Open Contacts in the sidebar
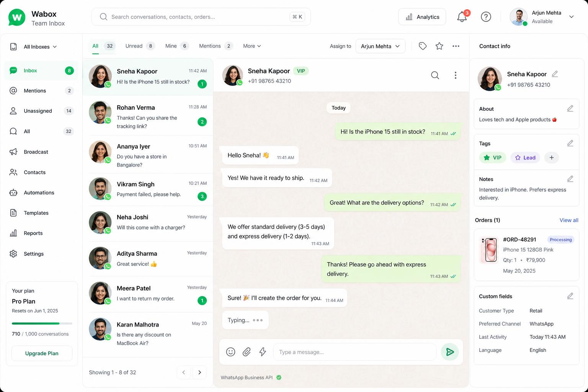 (41, 172)
